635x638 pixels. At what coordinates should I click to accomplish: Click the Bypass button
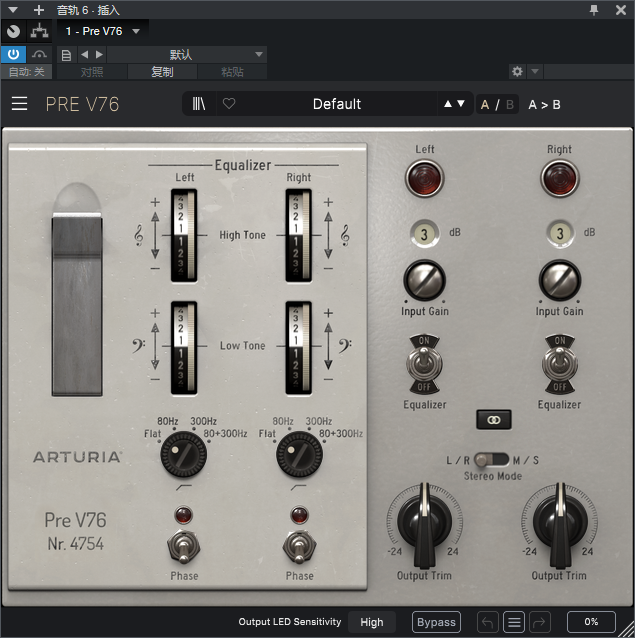pyautogui.click(x=436, y=622)
